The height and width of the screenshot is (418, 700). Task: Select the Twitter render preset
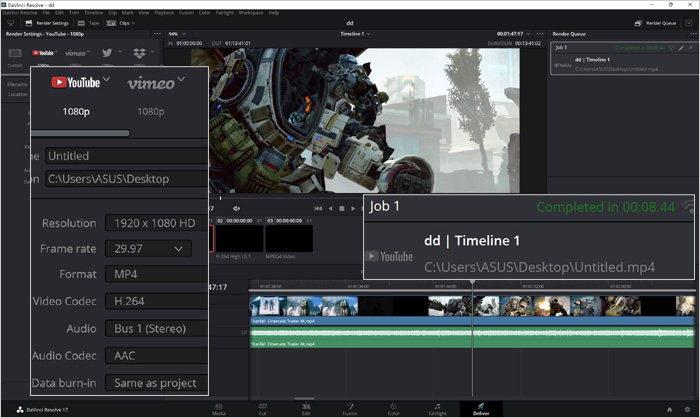coord(107,53)
